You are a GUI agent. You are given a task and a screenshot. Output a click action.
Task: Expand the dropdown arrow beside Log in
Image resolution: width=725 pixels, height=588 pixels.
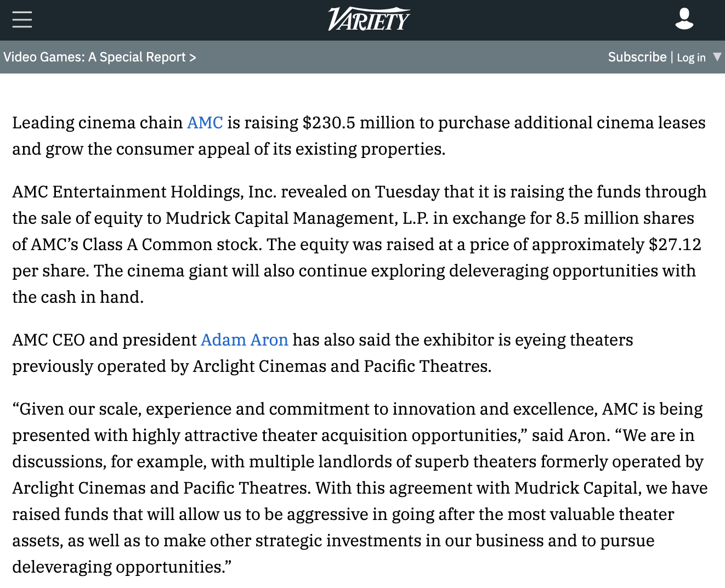point(717,56)
